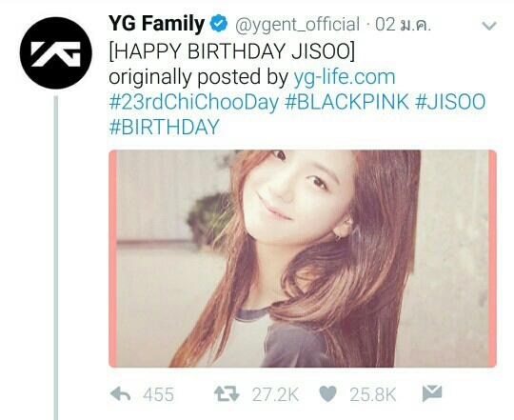Open the #BLACKPINK hashtag
Screen dimensions: 514x420
tap(346, 102)
